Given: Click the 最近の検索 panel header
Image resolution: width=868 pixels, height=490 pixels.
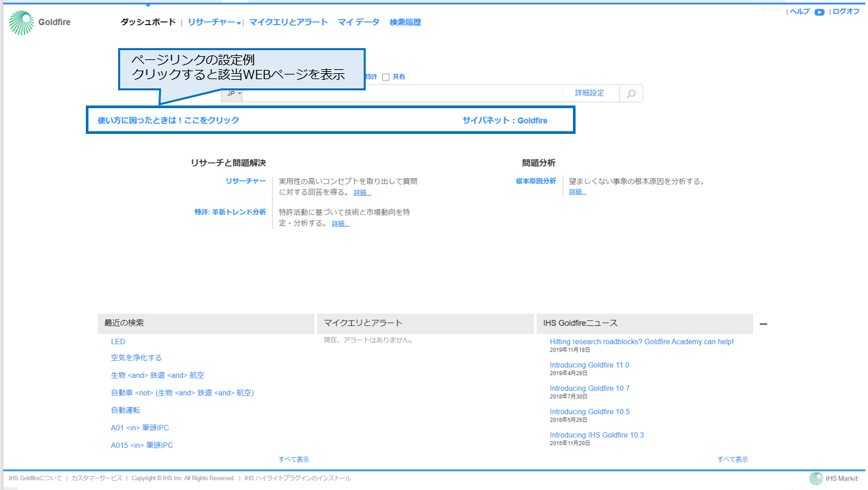Looking at the screenshot, I should tap(206, 323).
